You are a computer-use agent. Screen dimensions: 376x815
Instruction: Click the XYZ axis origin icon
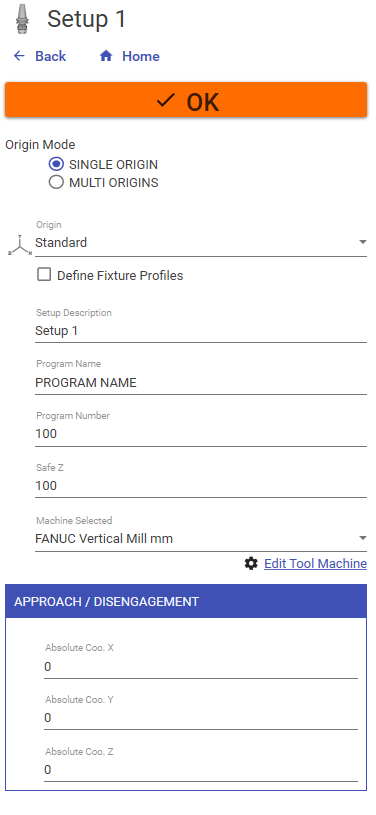(x=20, y=245)
